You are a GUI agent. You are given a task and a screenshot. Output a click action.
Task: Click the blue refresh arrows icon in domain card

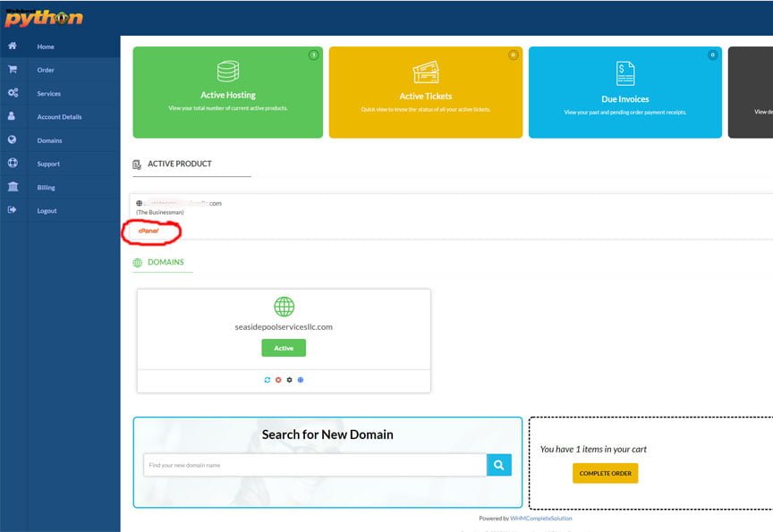(x=268, y=380)
